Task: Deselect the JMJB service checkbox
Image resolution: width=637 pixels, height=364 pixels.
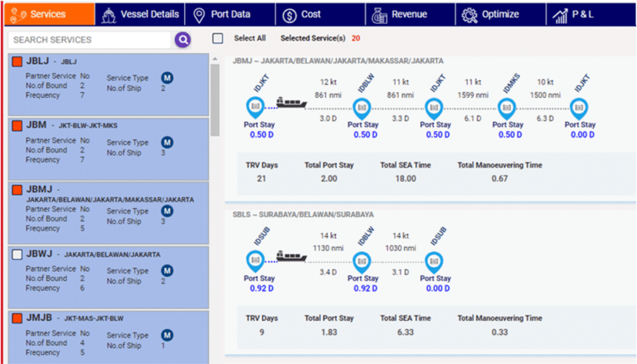Action: coord(17,318)
